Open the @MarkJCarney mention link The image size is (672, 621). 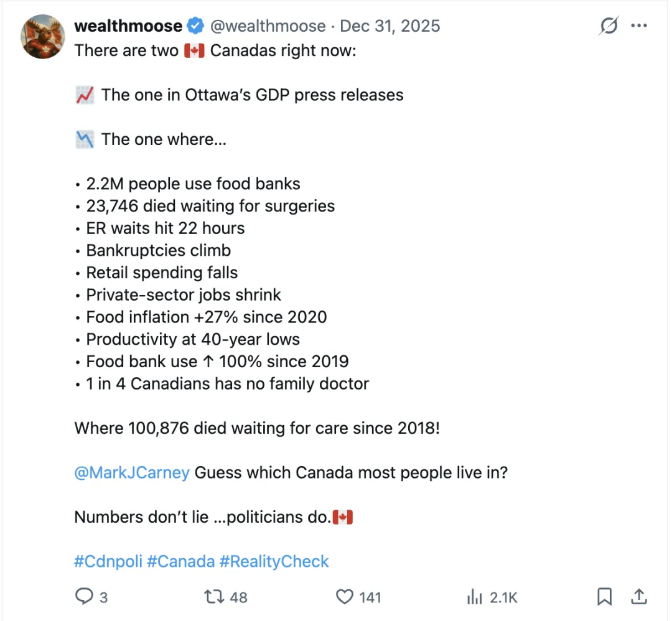(x=132, y=472)
